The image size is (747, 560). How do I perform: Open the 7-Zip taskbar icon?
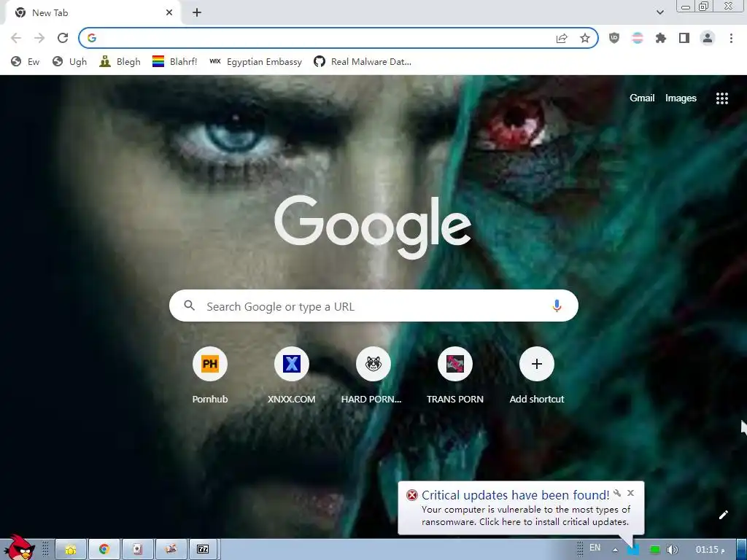tap(204, 550)
